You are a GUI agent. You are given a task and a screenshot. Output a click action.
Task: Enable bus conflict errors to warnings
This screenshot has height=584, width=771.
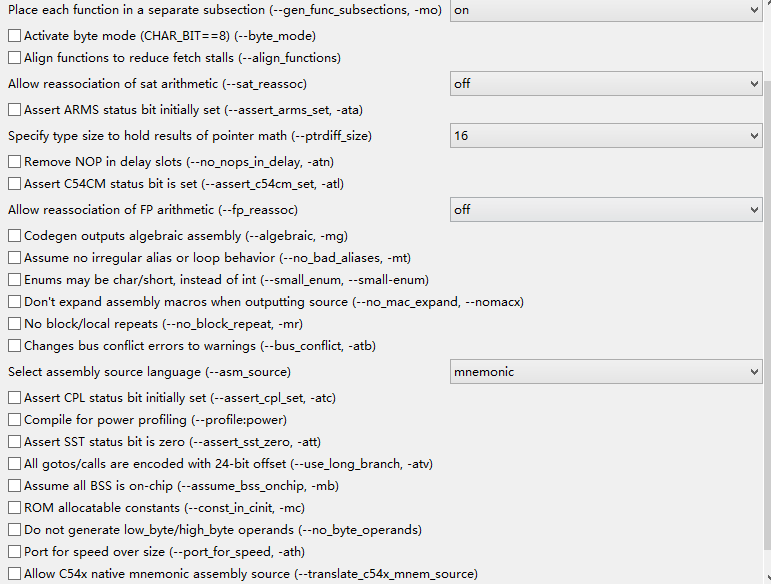click(14, 346)
